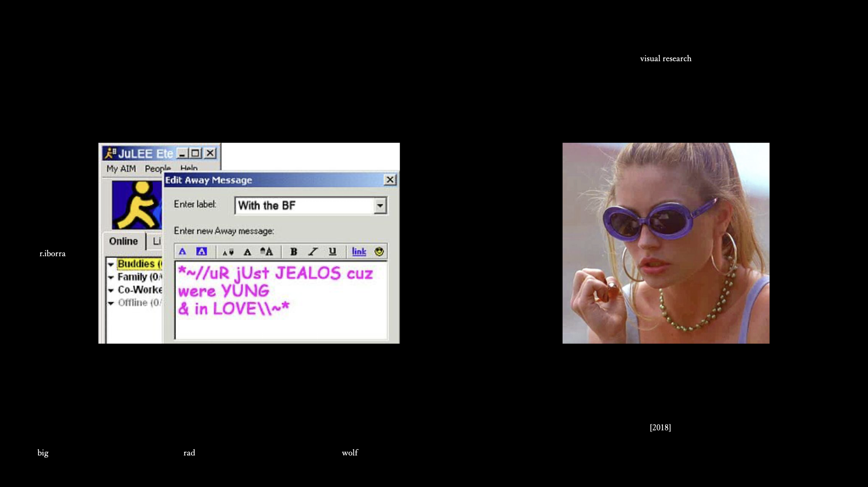
Task: Open the Enter label dropdown arrow
Action: coord(380,206)
